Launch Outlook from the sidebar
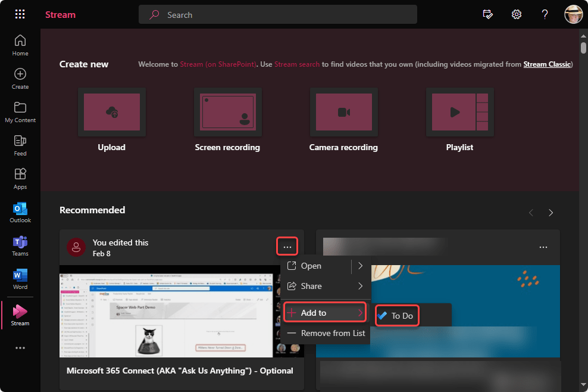The width and height of the screenshot is (588, 392). point(20,212)
